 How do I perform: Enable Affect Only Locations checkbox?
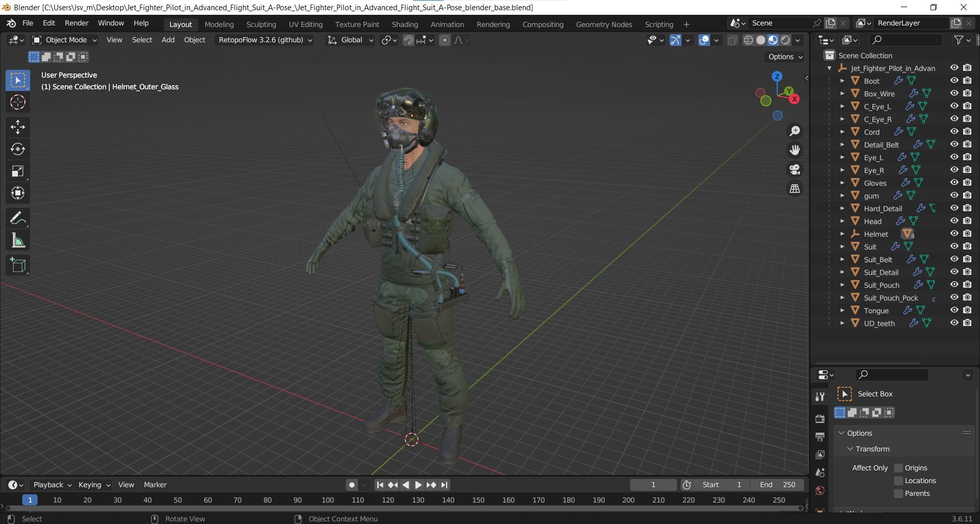(899, 481)
